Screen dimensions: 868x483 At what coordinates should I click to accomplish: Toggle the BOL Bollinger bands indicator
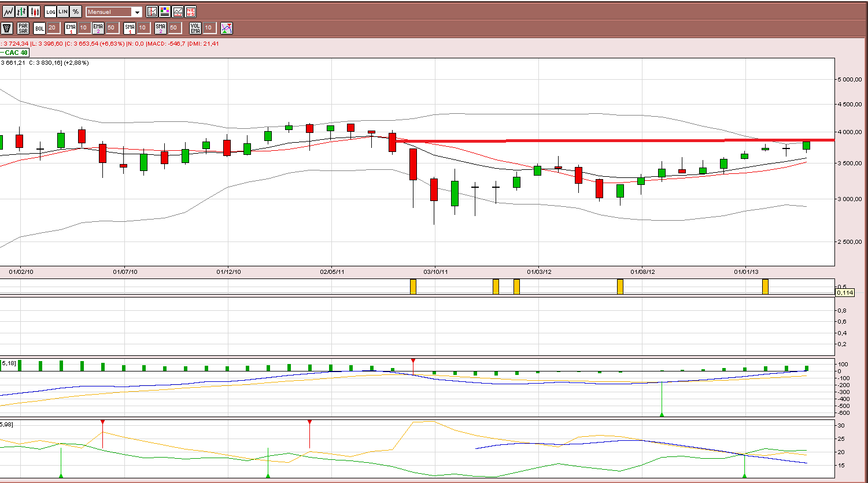click(39, 28)
